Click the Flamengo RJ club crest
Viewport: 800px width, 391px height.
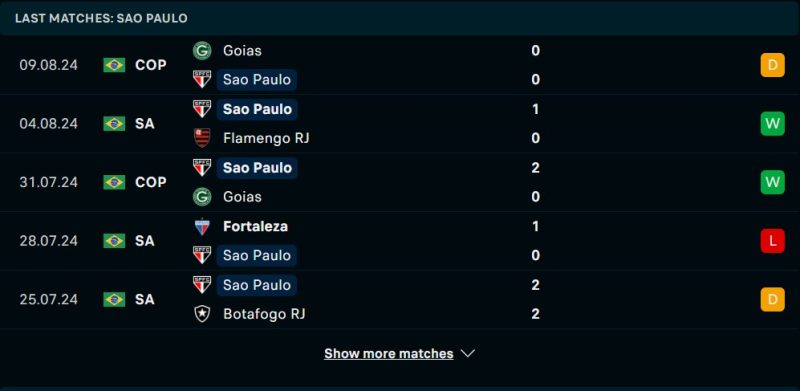[x=202, y=138]
